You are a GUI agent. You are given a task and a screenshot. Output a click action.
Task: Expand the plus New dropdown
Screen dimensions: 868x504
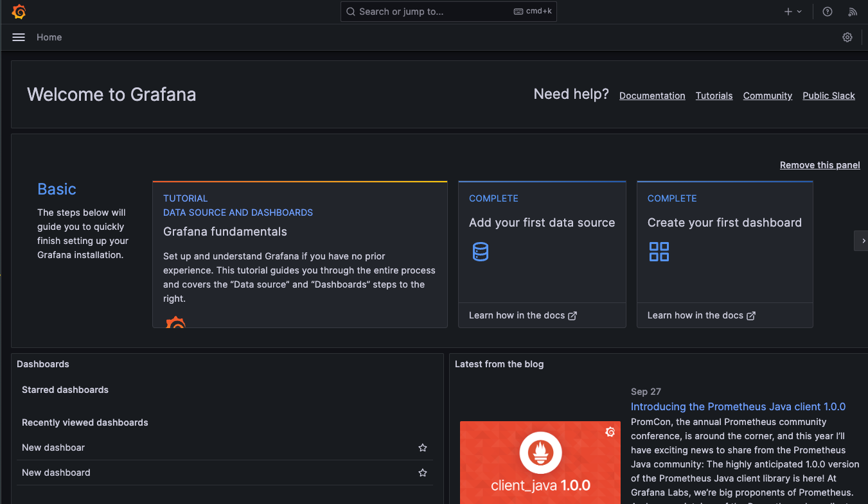pos(793,12)
